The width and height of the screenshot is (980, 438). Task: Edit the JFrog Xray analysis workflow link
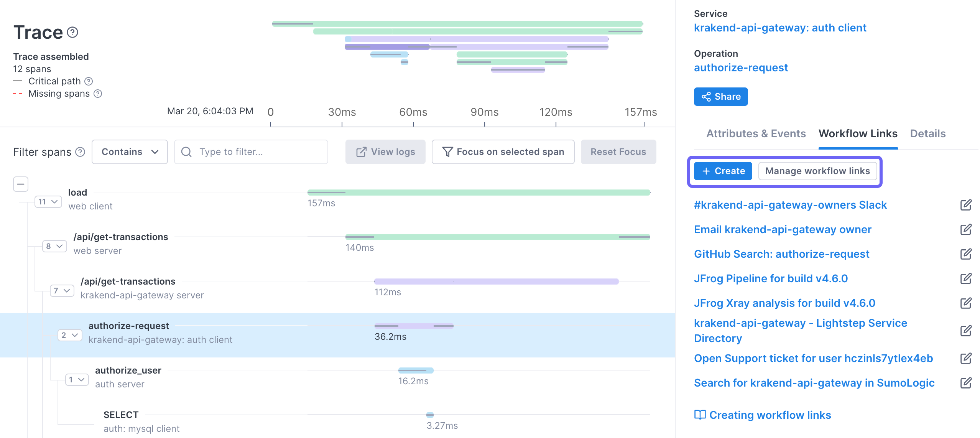click(x=965, y=303)
